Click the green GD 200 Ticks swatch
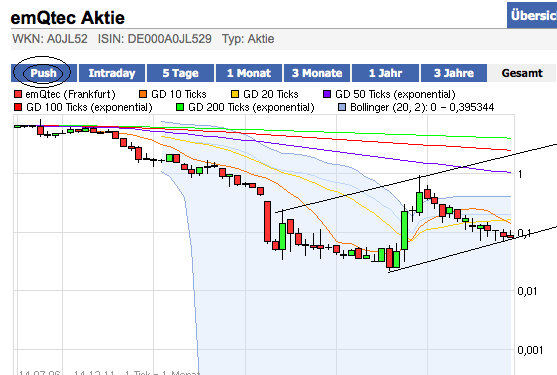 [180, 107]
